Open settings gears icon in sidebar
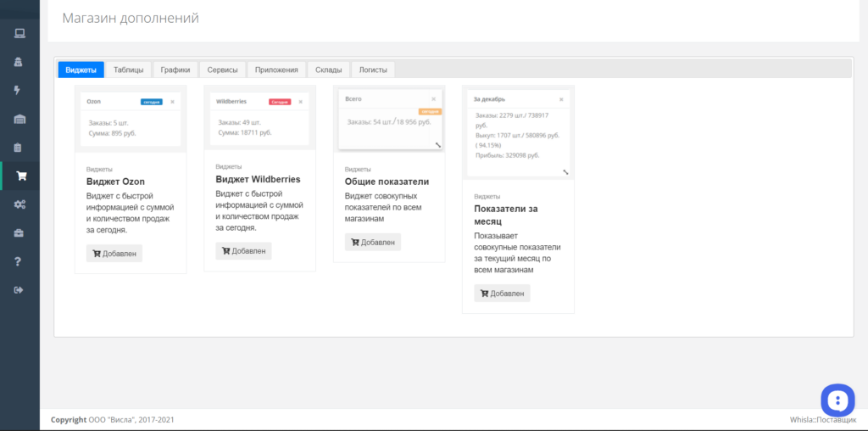This screenshot has height=431, width=868. click(x=19, y=204)
